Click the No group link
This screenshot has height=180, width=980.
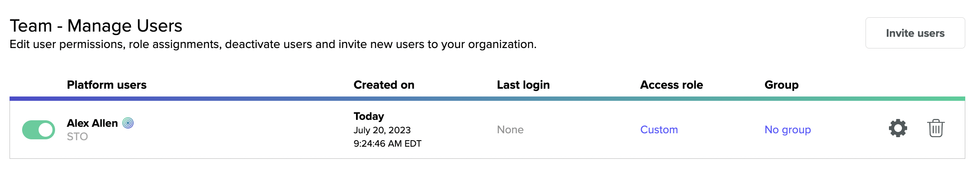pyautogui.click(x=787, y=130)
